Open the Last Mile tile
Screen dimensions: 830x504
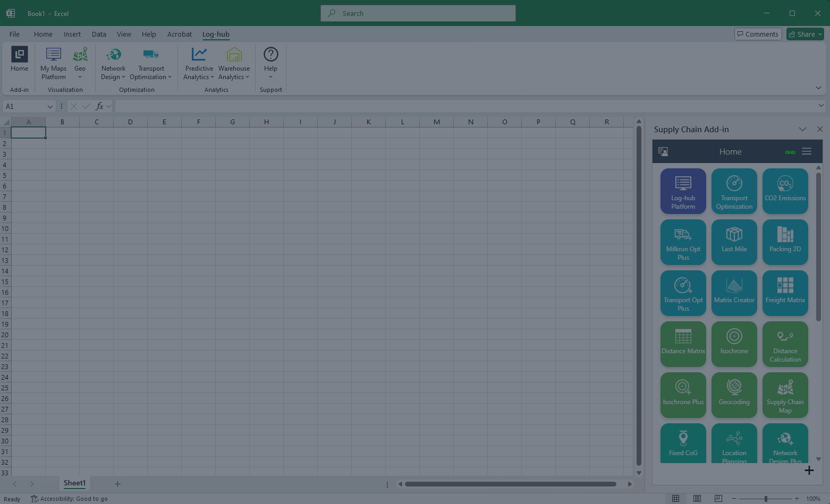point(734,242)
